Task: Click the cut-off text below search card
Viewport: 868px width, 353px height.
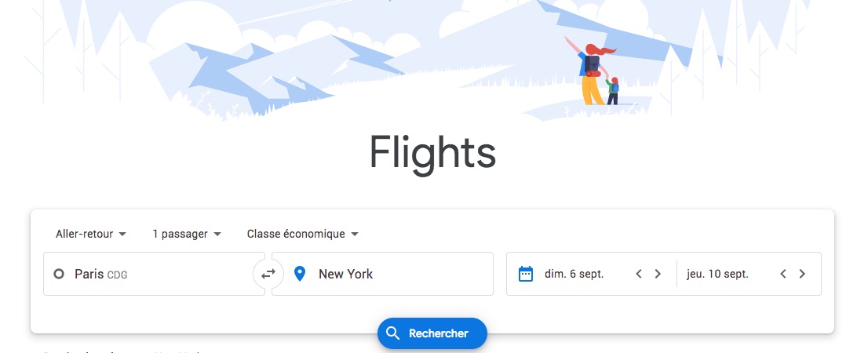Action: click(x=122, y=351)
